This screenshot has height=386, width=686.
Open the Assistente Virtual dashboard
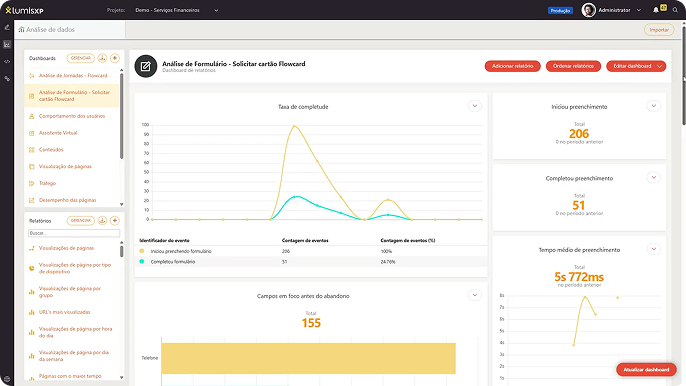pos(58,133)
